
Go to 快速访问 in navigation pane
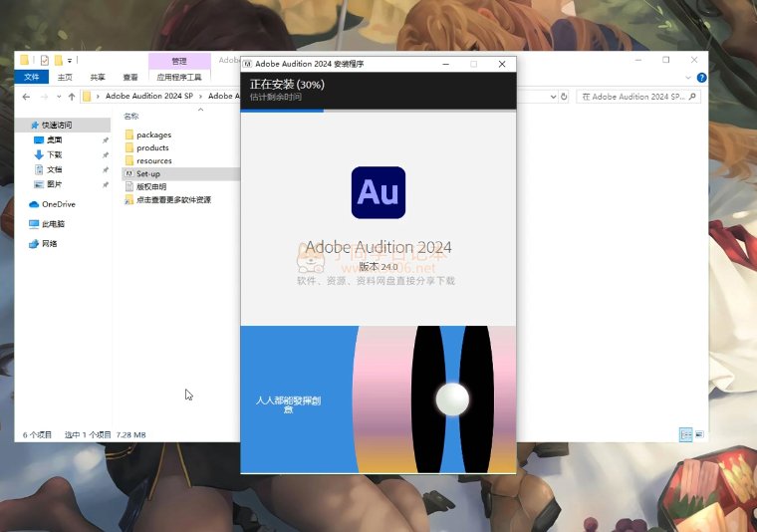coord(57,126)
